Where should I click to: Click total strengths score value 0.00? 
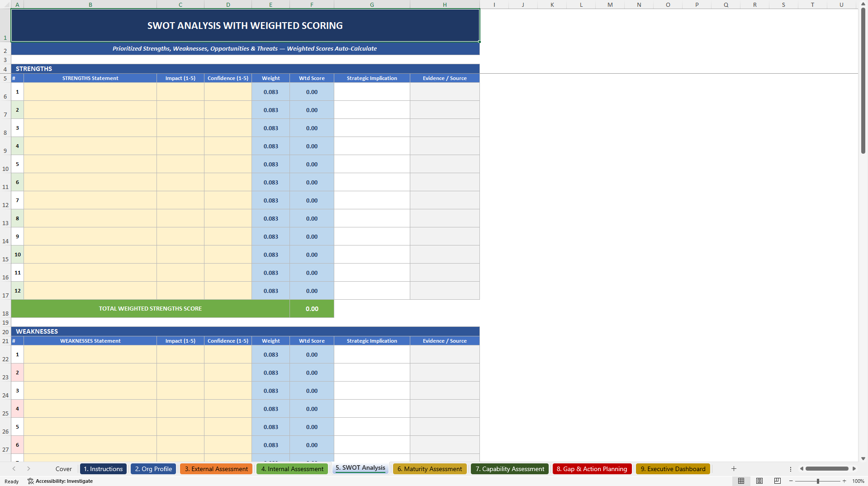[312, 309]
